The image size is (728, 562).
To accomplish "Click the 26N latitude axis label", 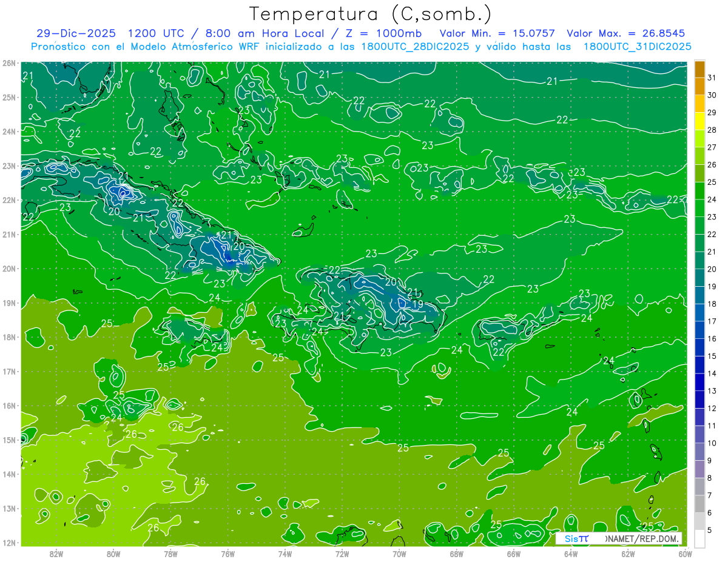I will [x=9, y=63].
